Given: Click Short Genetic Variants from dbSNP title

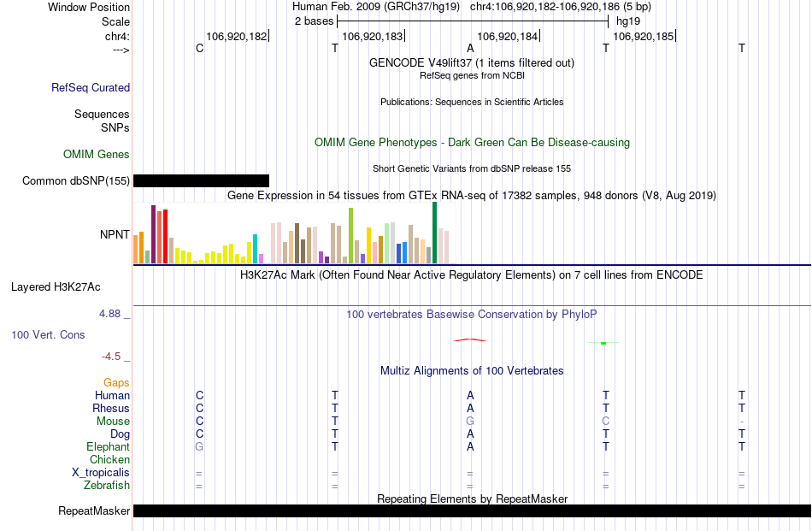Looking at the screenshot, I should tap(472, 168).
